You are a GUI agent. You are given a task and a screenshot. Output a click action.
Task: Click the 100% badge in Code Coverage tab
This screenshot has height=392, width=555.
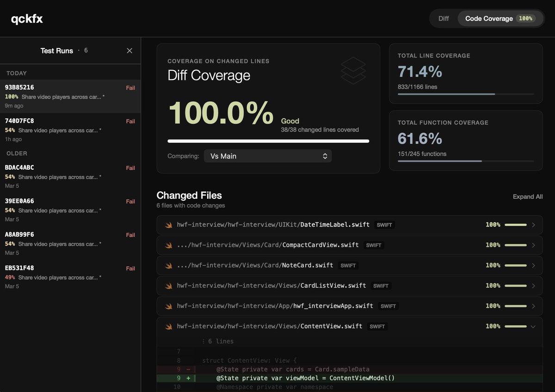526,18
